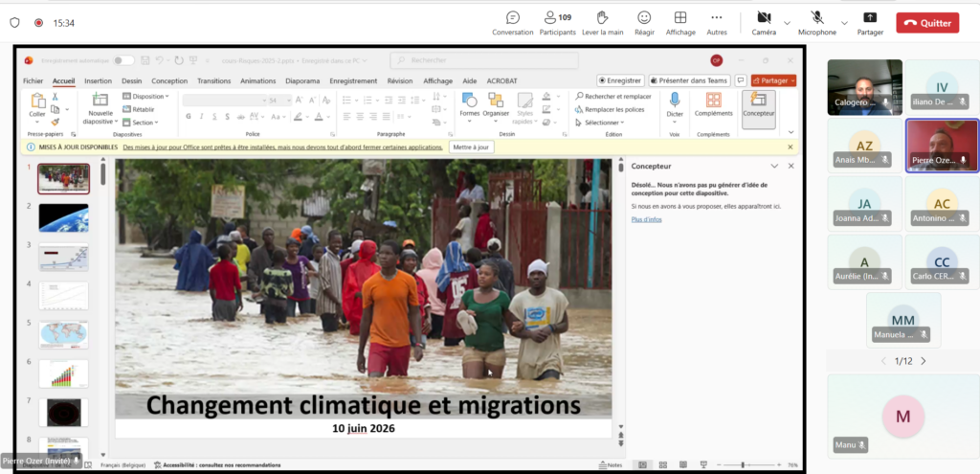Click Rétablir to reset slide
The width and height of the screenshot is (980, 474).
(x=138, y=109)
